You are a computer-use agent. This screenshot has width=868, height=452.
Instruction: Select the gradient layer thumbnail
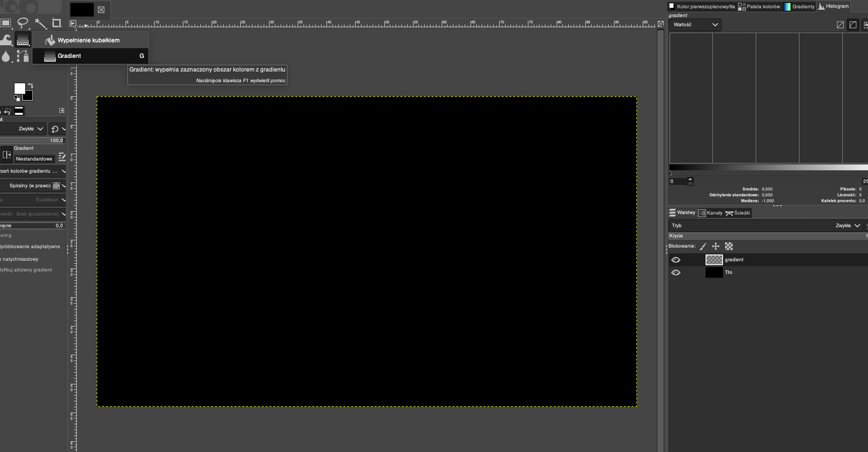click(714, 260)
